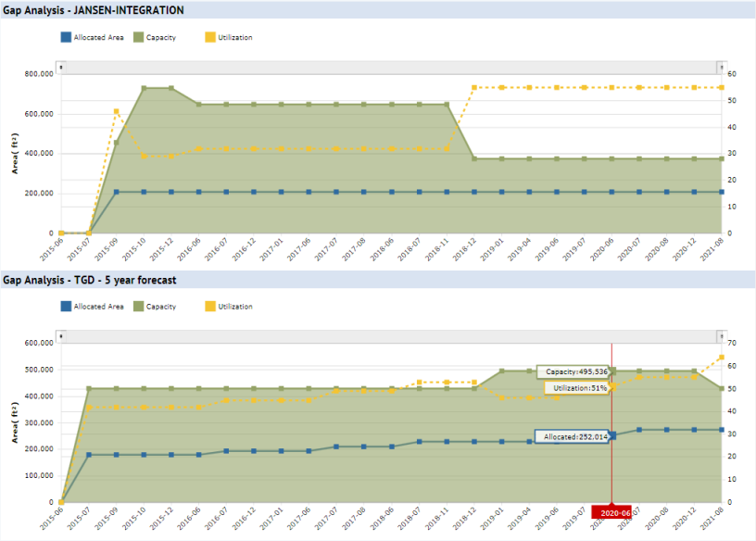
Task: Select Capacity point at 2018-12 in JANSEN-INTEGRATION chart
Action: point(474,158)
